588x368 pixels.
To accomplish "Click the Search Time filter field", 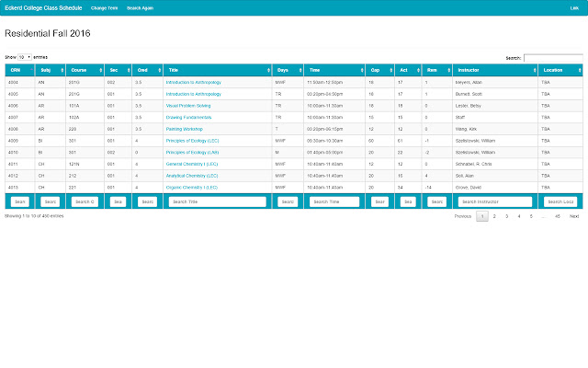I will coord(334,201).
